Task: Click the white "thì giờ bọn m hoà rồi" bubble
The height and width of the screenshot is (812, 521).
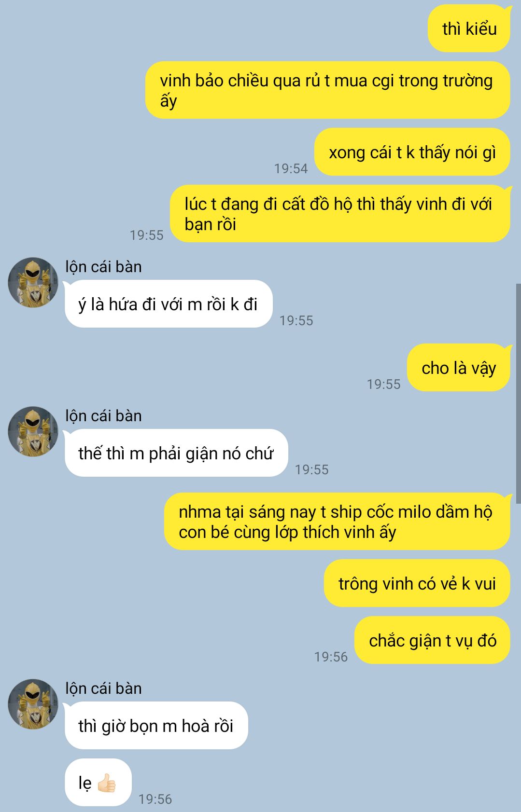Action: (x=156, y=726)
